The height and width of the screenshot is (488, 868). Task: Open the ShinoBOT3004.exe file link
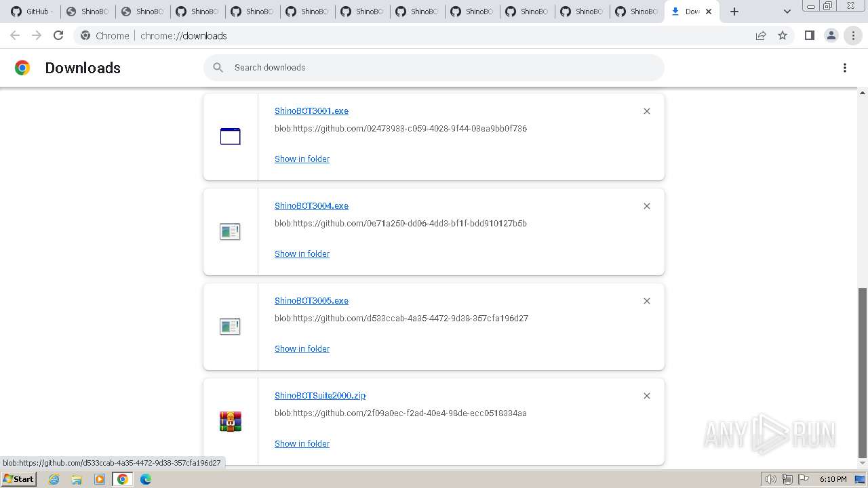click(311, 206)
